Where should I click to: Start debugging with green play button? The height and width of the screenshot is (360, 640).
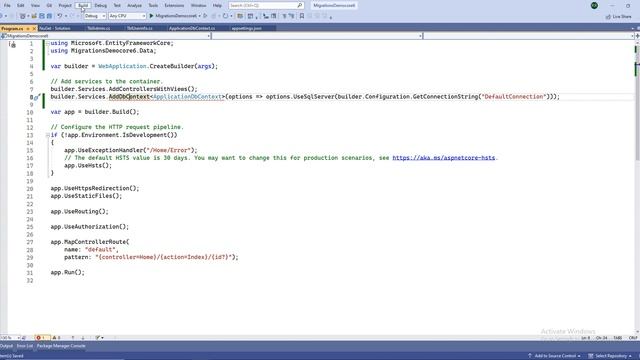click(x=151, y=16)
